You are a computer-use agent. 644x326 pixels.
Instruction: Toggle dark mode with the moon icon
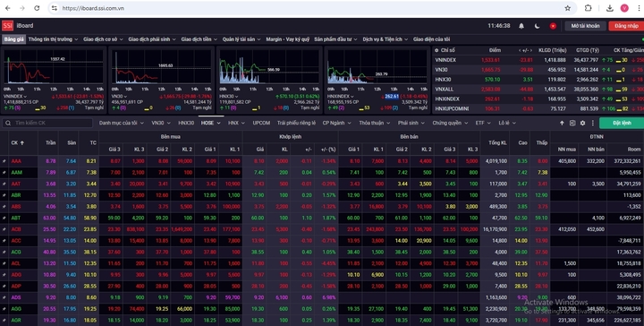tap(538, 26)
